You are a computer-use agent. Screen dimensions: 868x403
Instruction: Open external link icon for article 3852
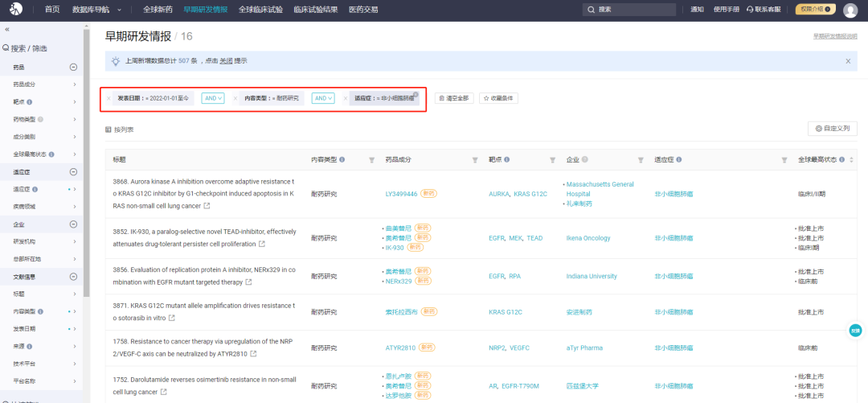point(262,244)
